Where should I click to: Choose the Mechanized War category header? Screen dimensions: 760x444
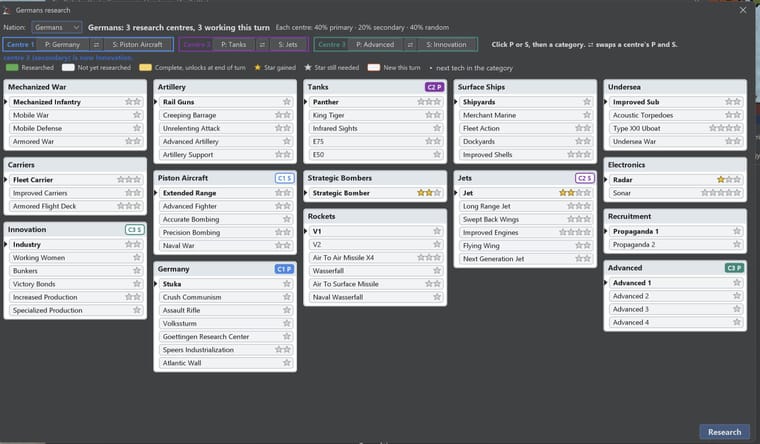coord(75,87)
